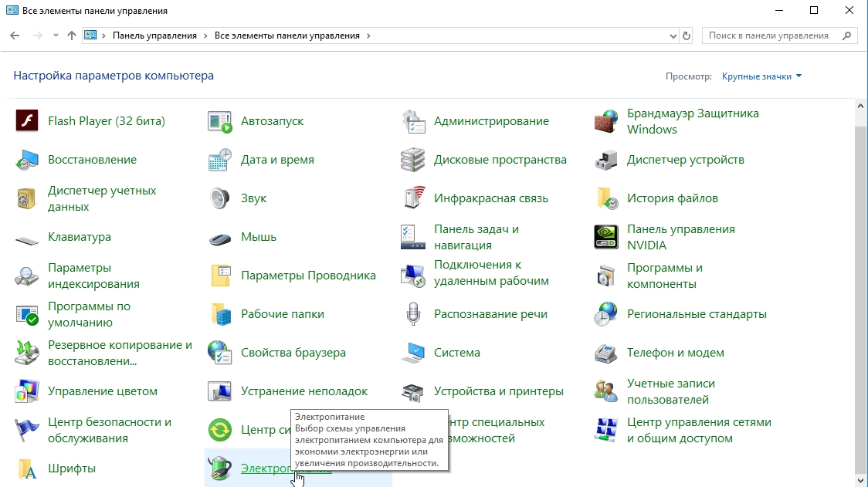Open the Региональные стандарты globe icon

(x=605, y=314)
